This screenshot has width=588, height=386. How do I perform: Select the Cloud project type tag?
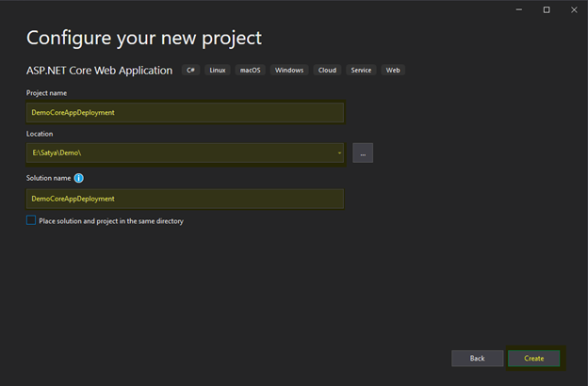[x=327, y=71]
